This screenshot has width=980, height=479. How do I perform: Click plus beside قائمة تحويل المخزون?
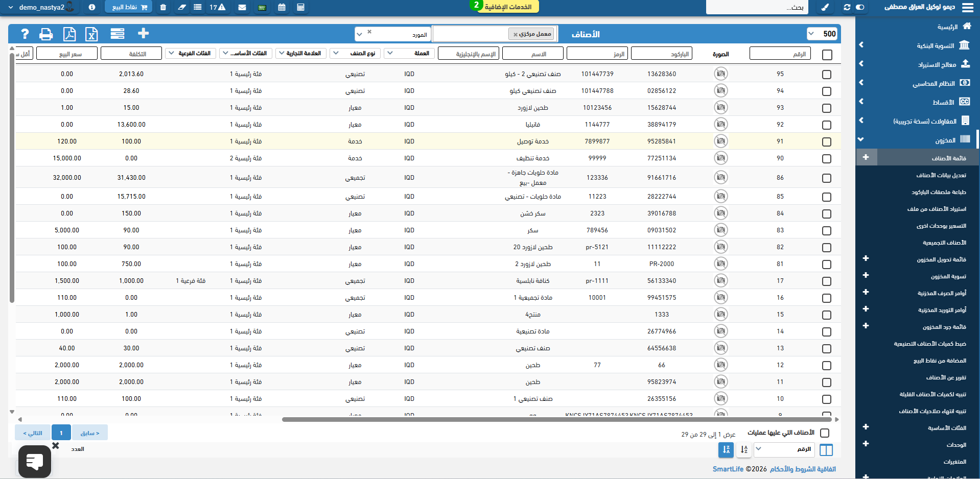click(x=866, y=258)
